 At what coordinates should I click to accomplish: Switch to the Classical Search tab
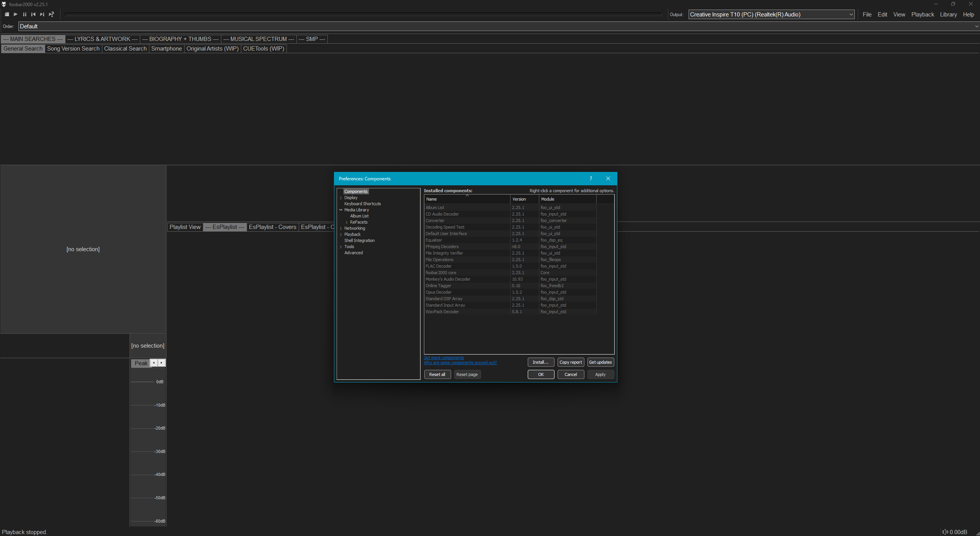(125, 49)
